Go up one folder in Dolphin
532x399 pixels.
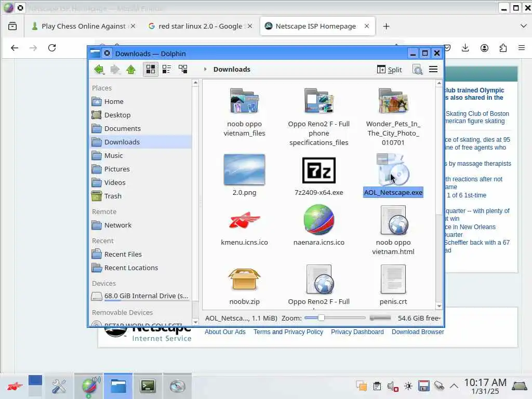131,70
